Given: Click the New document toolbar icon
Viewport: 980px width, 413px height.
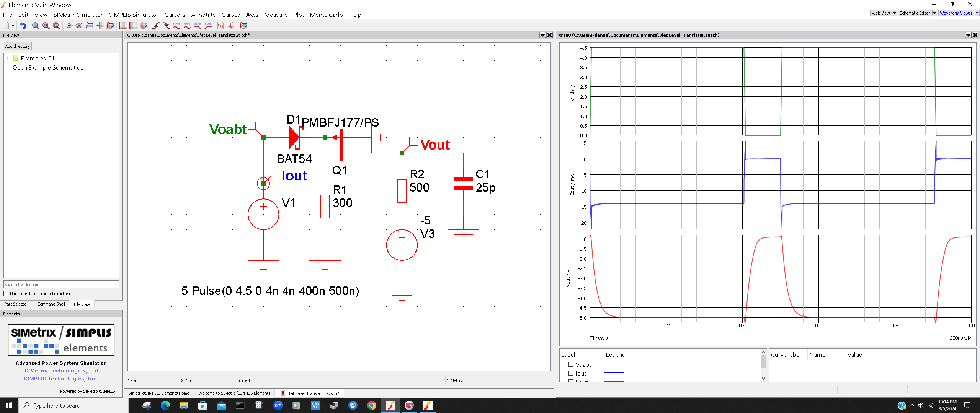Looking at the screenshot, I should coord(6,26).
